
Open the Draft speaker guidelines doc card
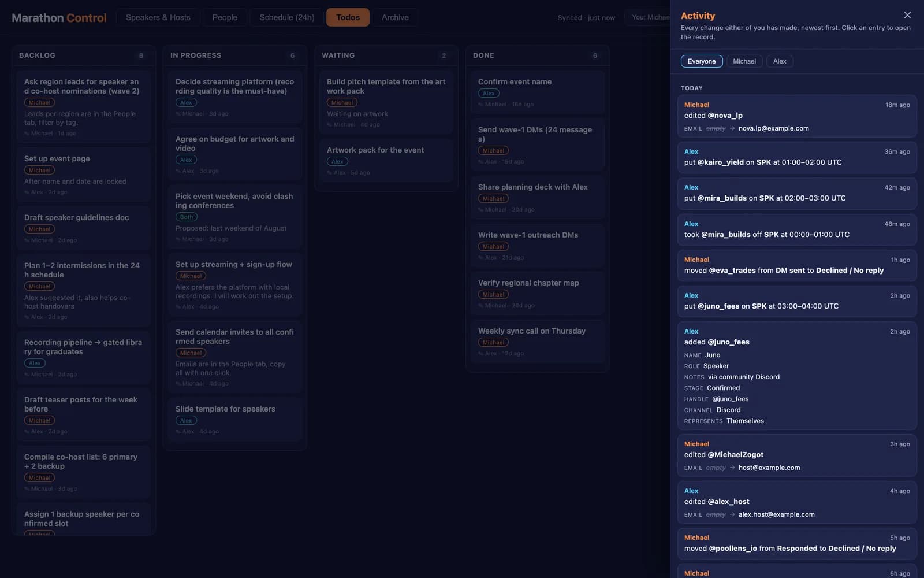pos(84,228)
